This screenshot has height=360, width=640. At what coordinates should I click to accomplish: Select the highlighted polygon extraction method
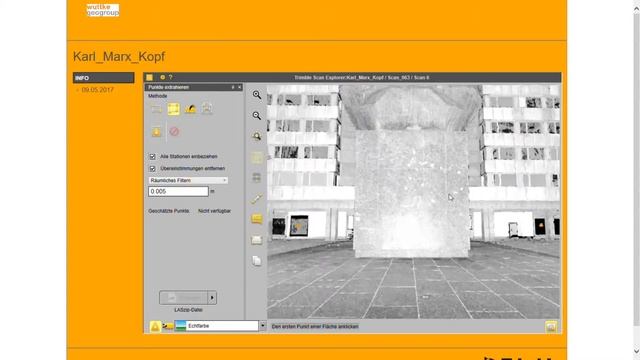coord(173,109)
